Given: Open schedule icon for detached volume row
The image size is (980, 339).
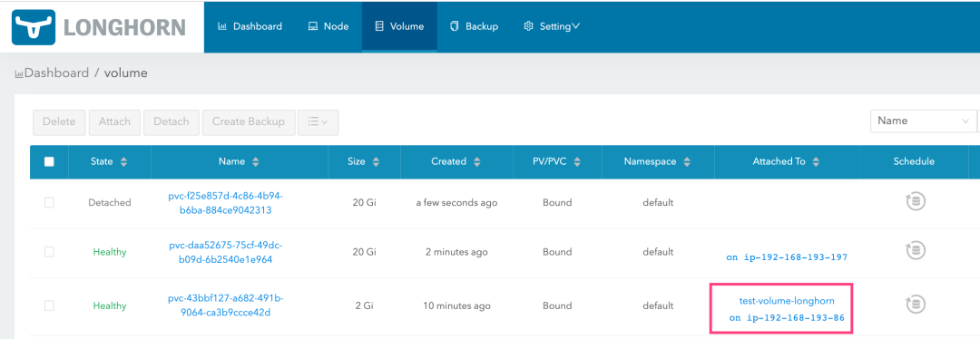Looking at the screenshot, I should click(916, 202).
